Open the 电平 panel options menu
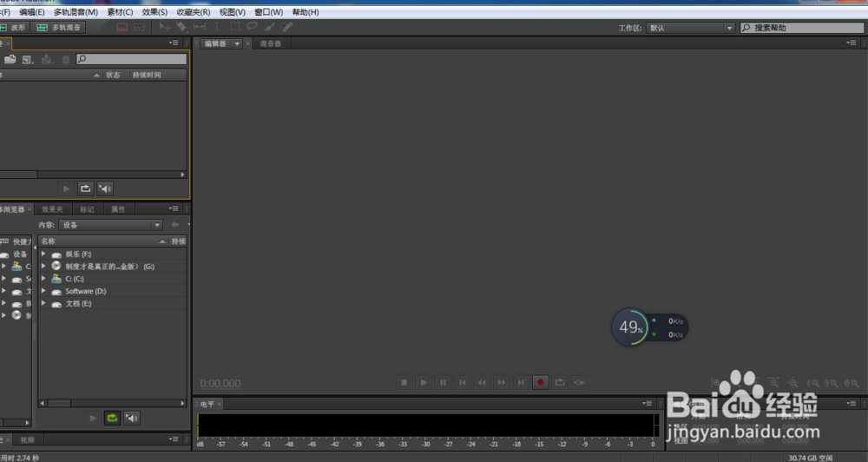The image size is (868, 462). 648,403
